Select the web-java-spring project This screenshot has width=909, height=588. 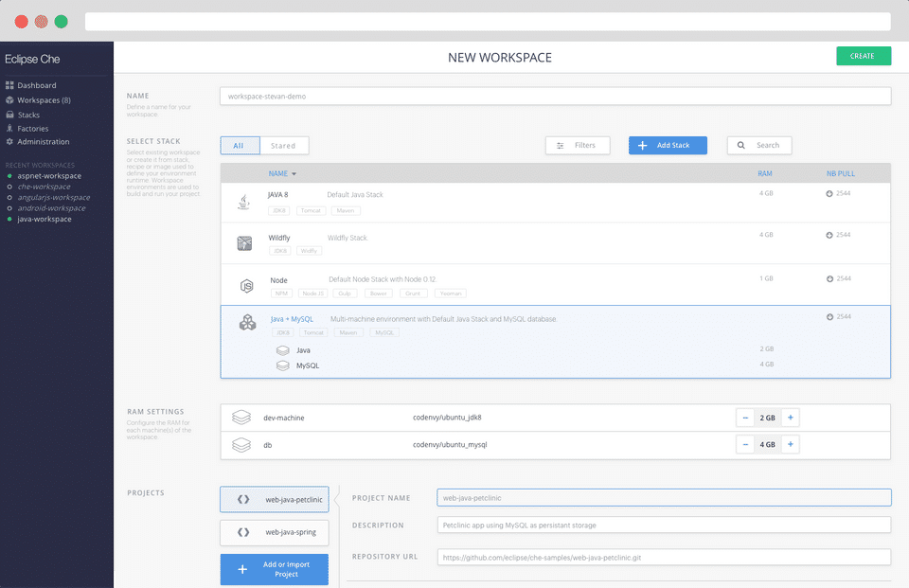(275, 532)
